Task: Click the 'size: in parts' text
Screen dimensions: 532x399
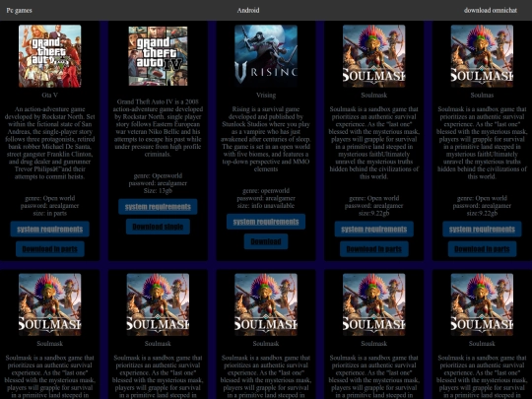Action: [50, 213]
